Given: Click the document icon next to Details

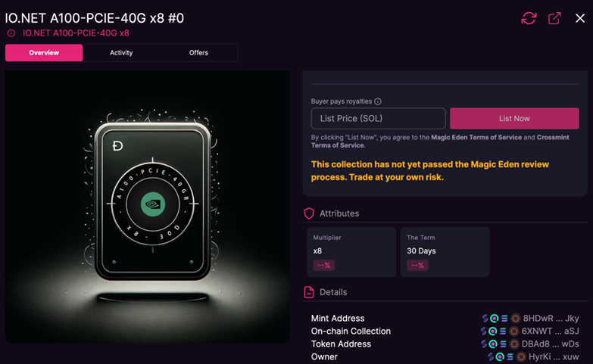Looking at the screenshot, I should click(x=309, y=292).
